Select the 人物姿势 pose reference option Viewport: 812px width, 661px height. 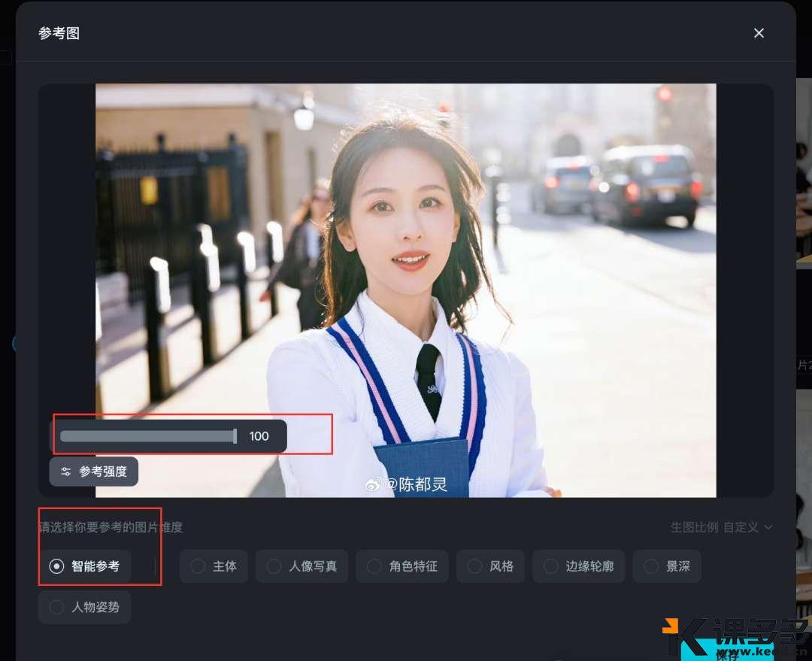point(84,607)
